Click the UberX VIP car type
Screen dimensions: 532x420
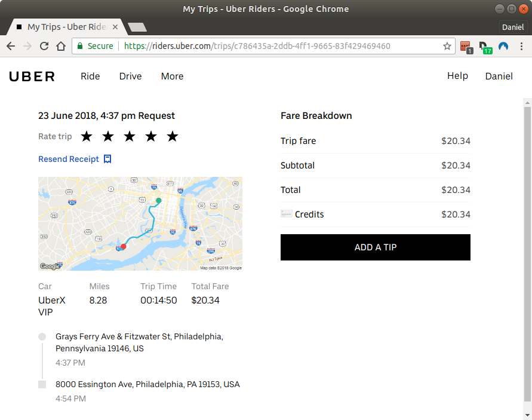[52, 306]
